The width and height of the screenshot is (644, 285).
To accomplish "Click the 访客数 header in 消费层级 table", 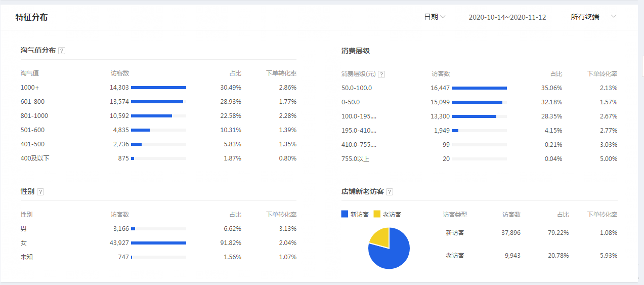I will pyautogui.click(x=441, y=74).
